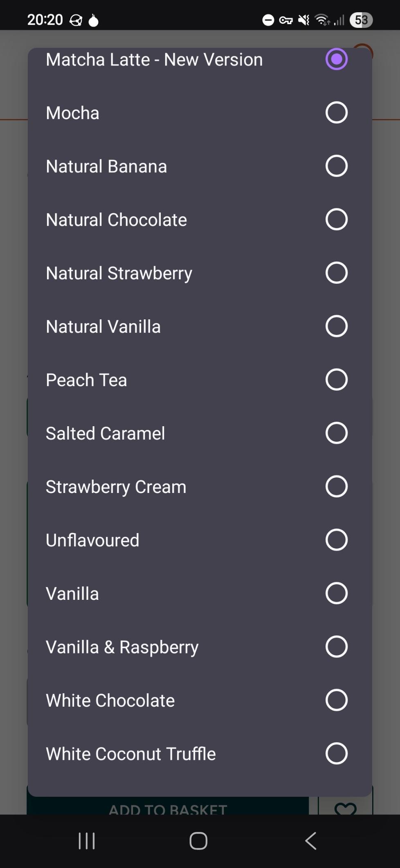The width and height of the screenshot is (400, 868).
Task: Tap the Salted Caramel option
Action: [336, 433]
